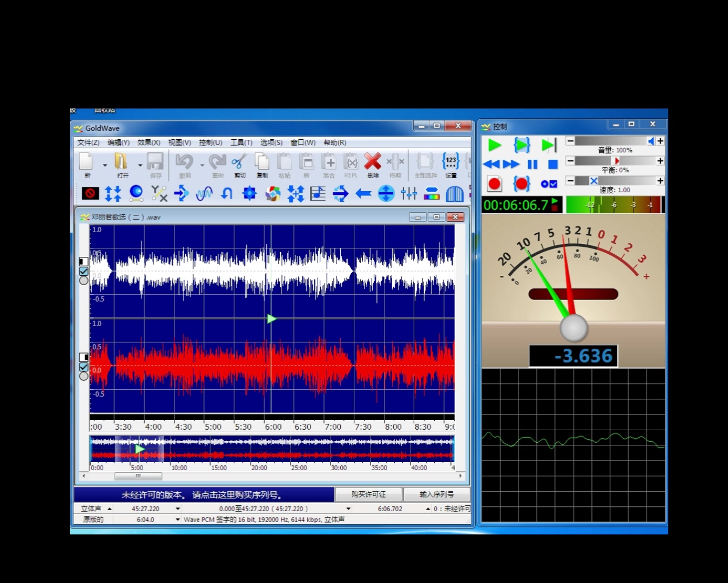Viewport: 728px width, 583px height.
Task: Decrease volume with the minus button
Action: point(570,141)
